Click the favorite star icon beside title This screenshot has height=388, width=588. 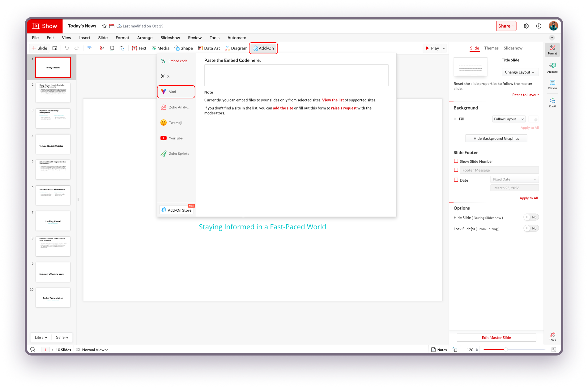pyautogui.click(x=104, y=26)
